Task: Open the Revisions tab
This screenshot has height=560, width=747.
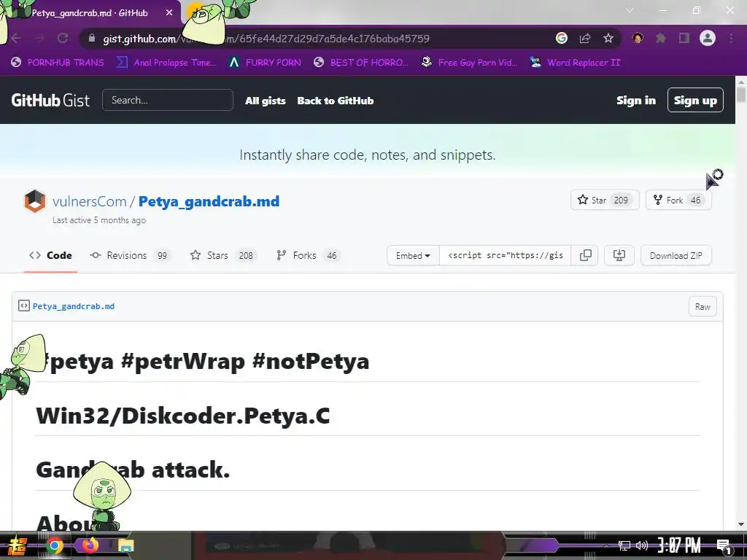Action: 128,255
